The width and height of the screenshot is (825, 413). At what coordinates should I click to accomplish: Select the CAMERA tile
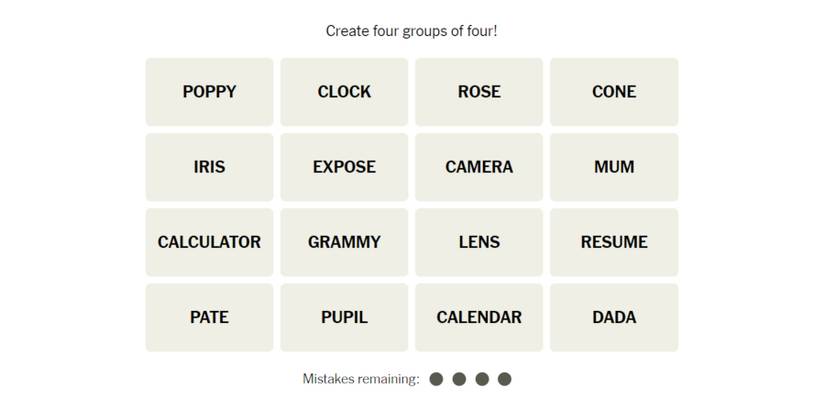[479, 167]
